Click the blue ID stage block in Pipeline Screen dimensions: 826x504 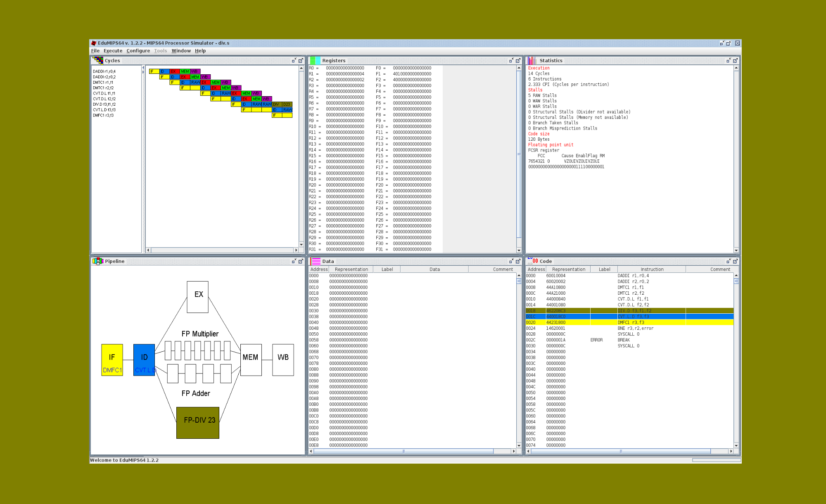click(144, 360)
